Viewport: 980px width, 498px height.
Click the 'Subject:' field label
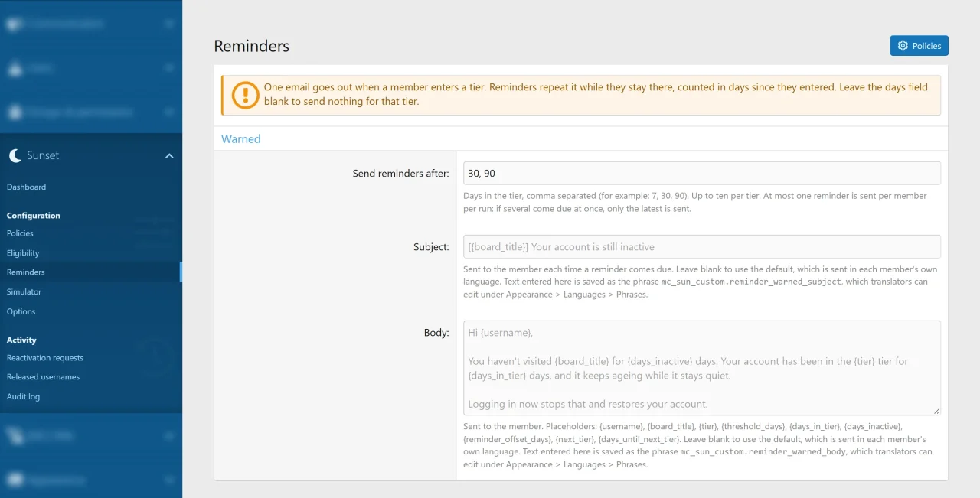point(431,247)
